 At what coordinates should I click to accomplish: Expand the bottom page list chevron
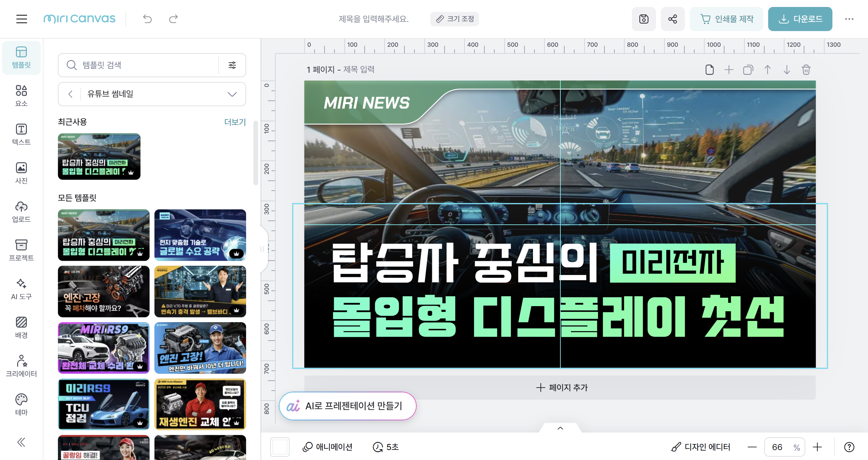560,428
